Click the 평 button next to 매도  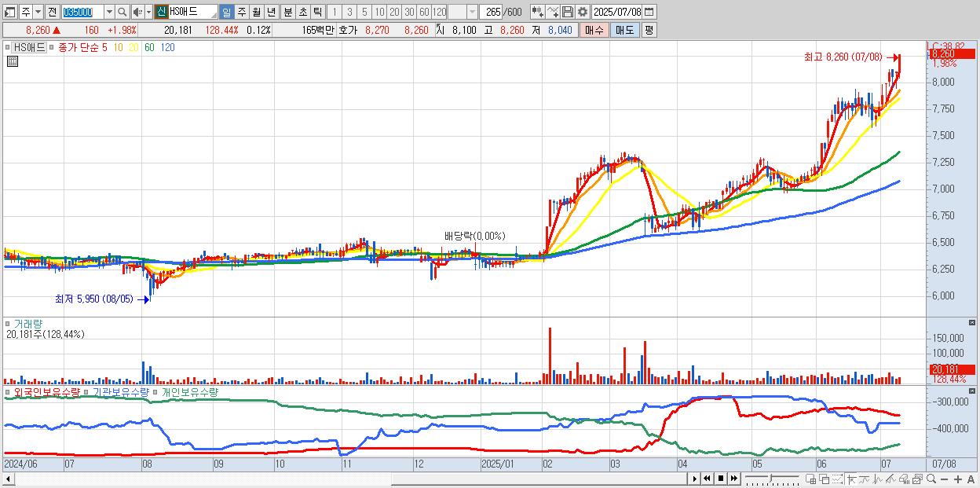pyautogui.click(x=649, y=30)
